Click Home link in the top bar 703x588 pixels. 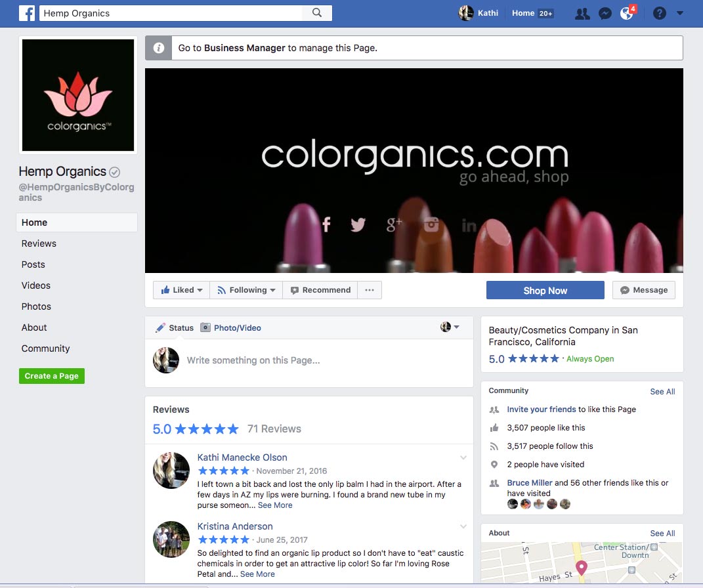(523, 13)
